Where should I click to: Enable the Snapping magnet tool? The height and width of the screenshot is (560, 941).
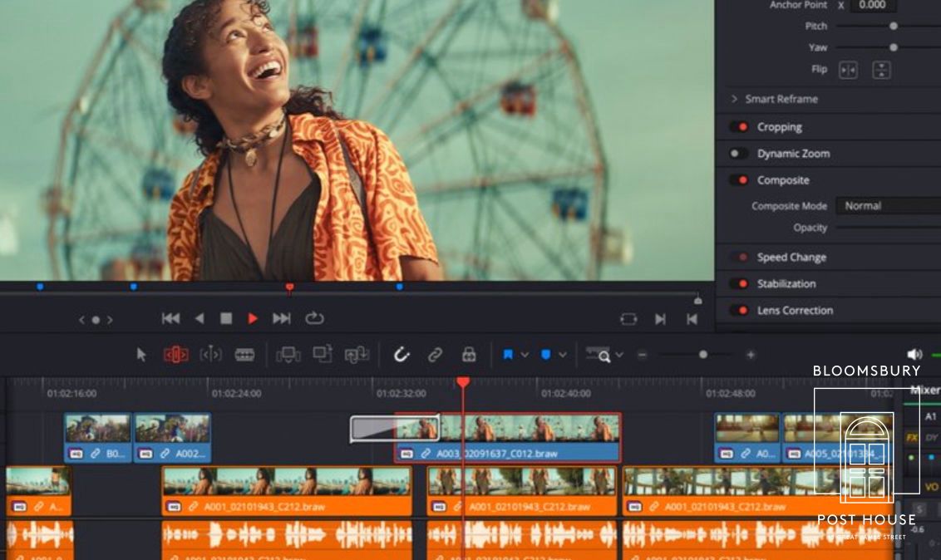[402, 354]
